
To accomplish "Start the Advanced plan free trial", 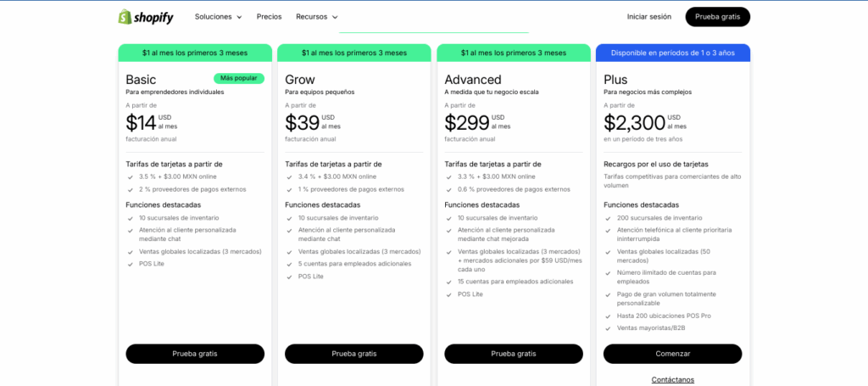I will 514,354.
